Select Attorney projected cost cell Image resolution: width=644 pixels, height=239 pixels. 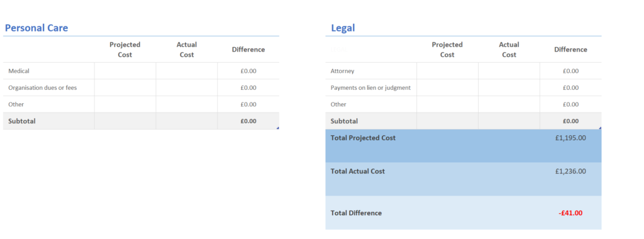pyautogui.click(x=448, y=71)
